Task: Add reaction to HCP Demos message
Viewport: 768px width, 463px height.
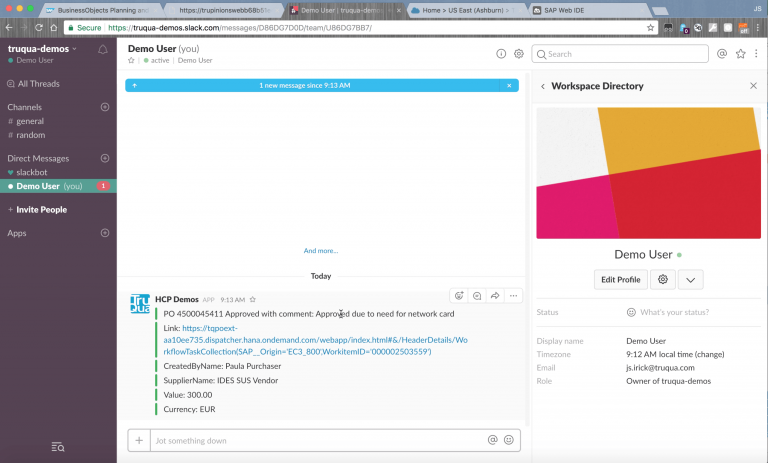Action: tap(459, 295)
